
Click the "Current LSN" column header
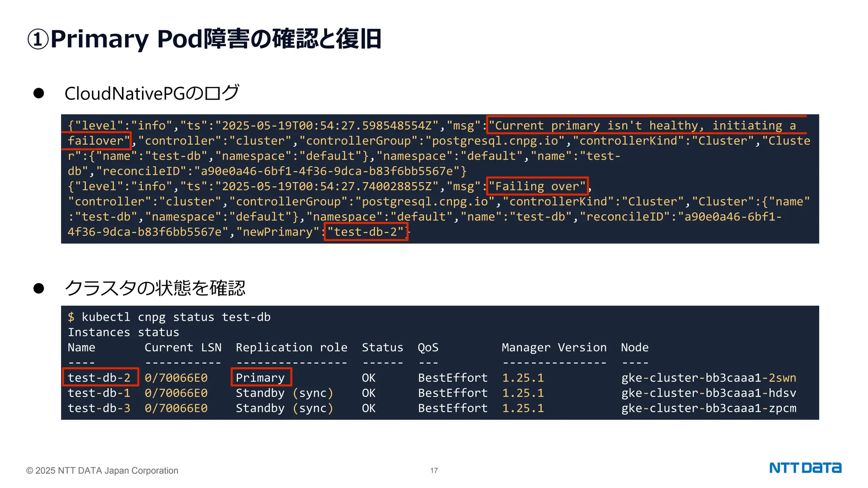coord(183,347)
